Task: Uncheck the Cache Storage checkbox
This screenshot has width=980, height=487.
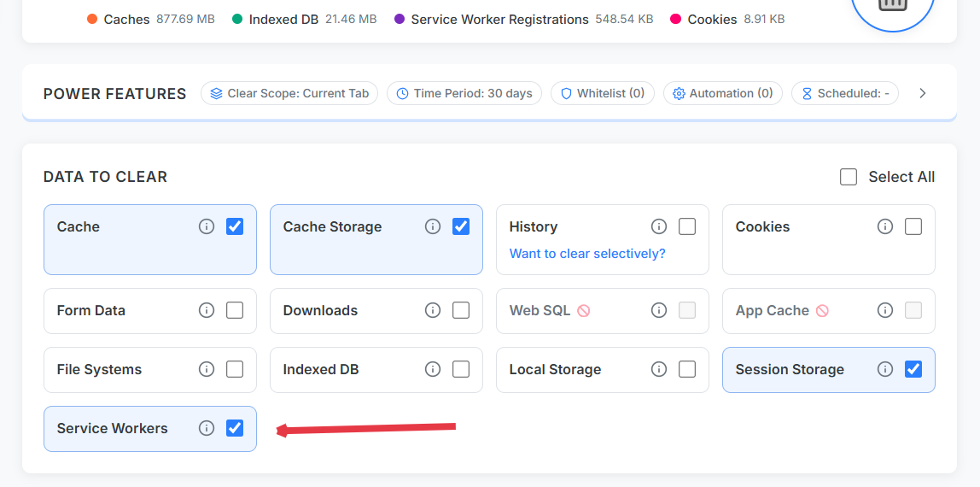Action: [x=461, y=226]
